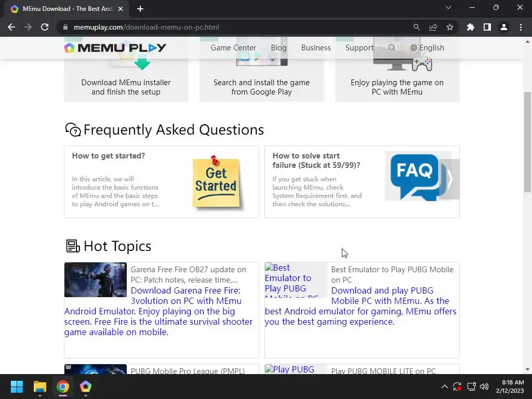Click the scrollbar down arrow
The height and width of the screenshot is (399, 532).
(527, 369)
